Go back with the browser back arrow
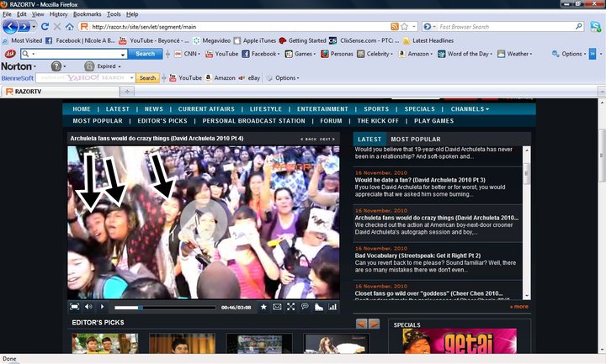606x364 pixels. tap(9, 27)
